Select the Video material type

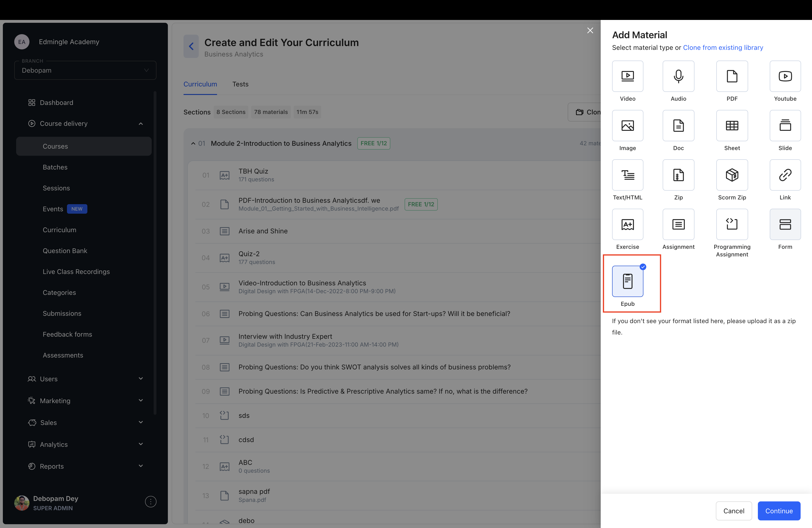pyautogui.click(x=628, y=76)
